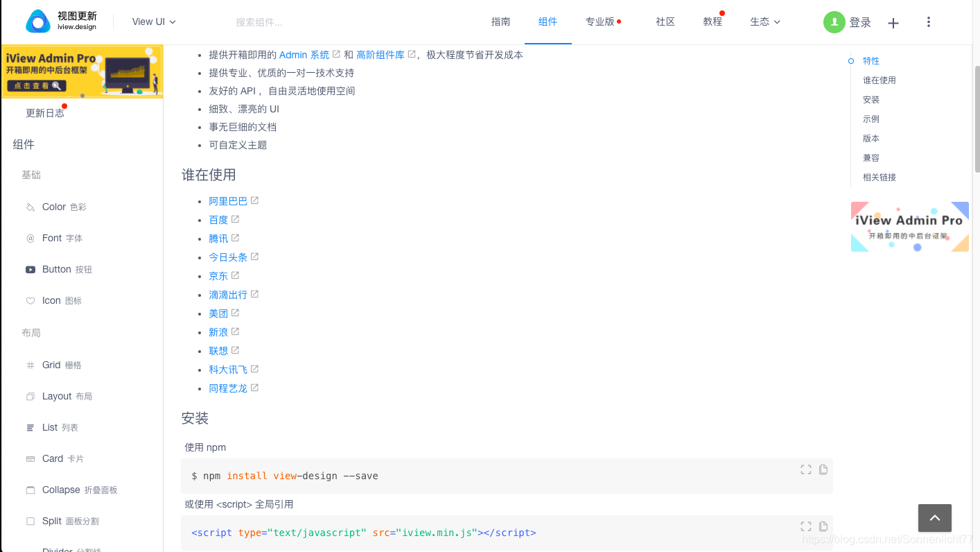Copy the script tag code
This screenshot has width=980, height=552.
(x=823, y=526)
